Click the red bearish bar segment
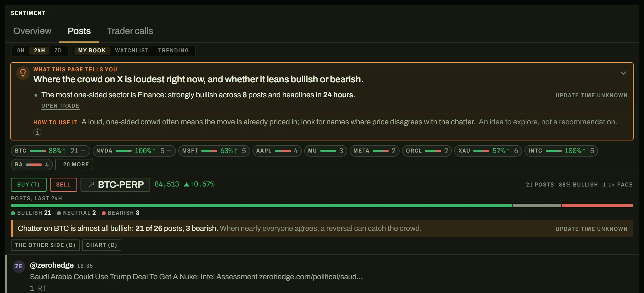Image resolution: width=644 pixels, height=293 pixels. click(x=597, y=206)
